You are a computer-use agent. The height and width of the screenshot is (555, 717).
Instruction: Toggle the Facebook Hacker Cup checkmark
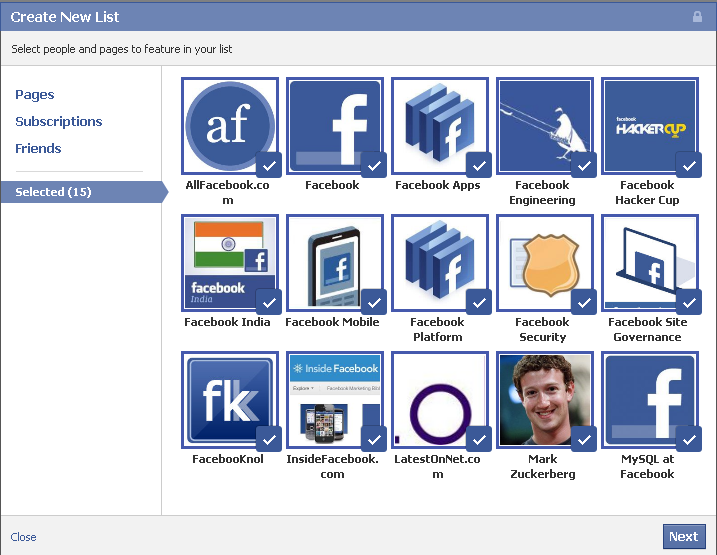689,165
